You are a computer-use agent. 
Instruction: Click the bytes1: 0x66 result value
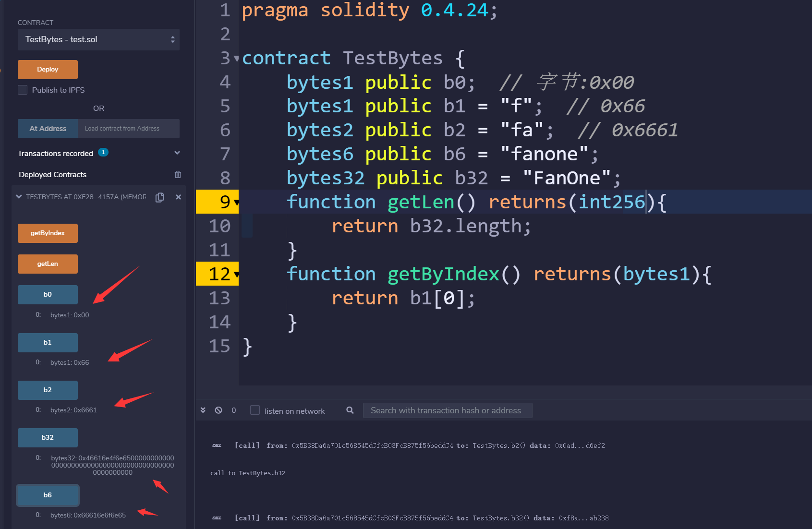pos(70,362)
